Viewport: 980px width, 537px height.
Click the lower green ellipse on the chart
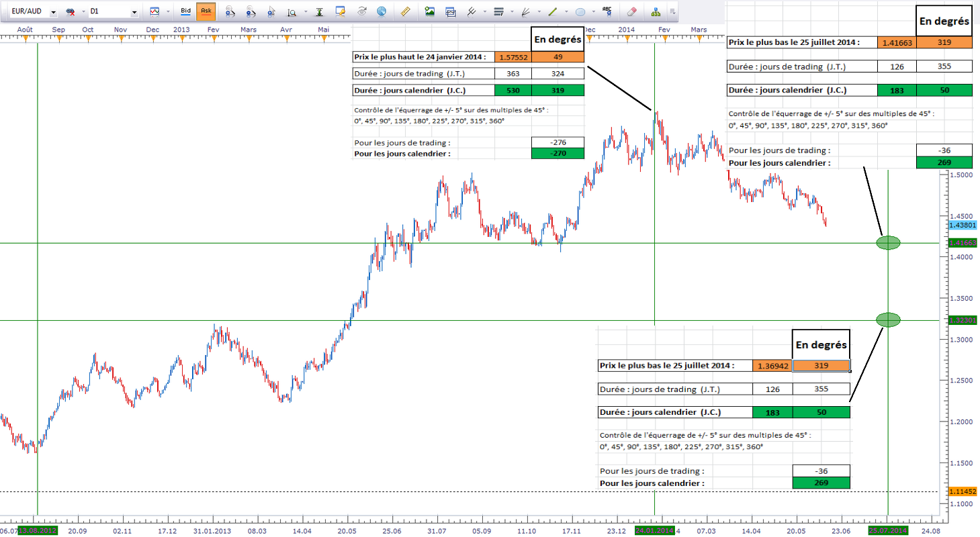pyautogui.click(x=889, y=320)
